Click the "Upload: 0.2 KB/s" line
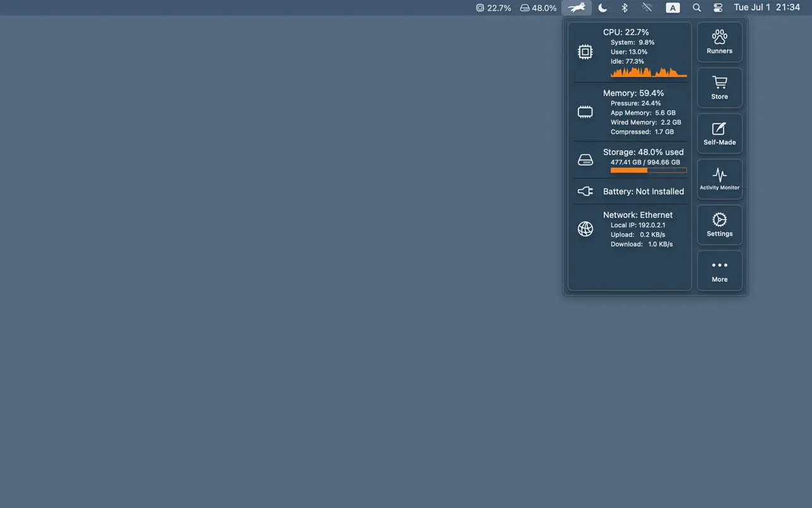Screen dimensions: 812x508 638,234
